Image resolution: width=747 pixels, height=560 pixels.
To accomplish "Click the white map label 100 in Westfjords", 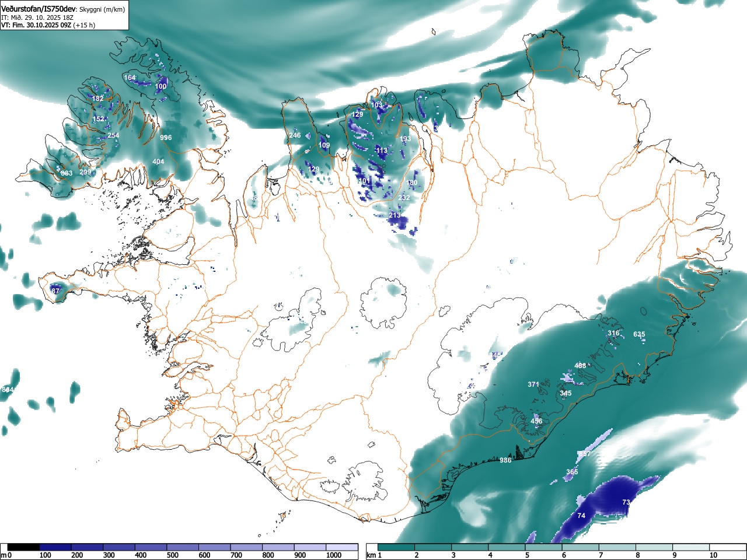I will point(161,86).
